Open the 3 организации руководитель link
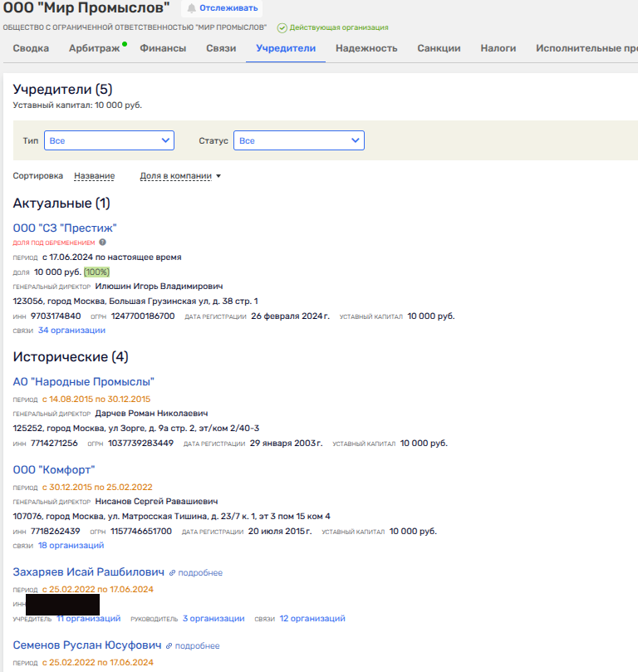 point(213,618)
